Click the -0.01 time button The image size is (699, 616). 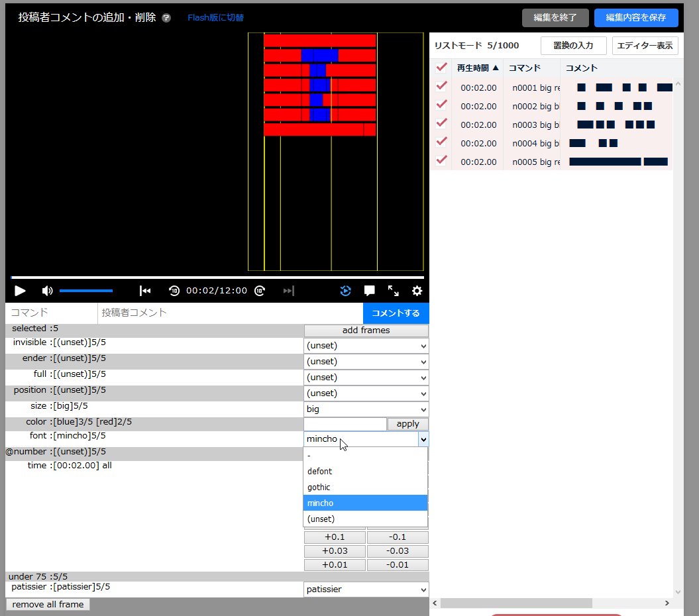(398, 565)
